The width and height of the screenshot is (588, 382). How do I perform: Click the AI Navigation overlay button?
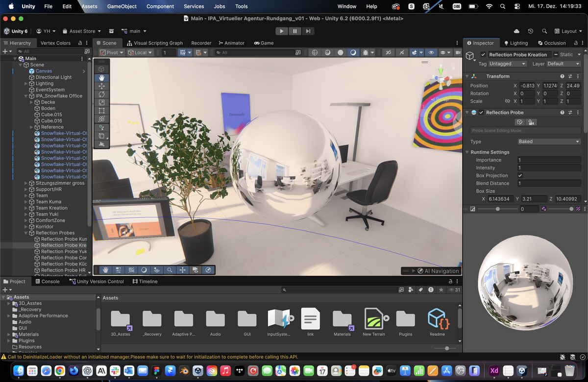(x=431, y=271)
